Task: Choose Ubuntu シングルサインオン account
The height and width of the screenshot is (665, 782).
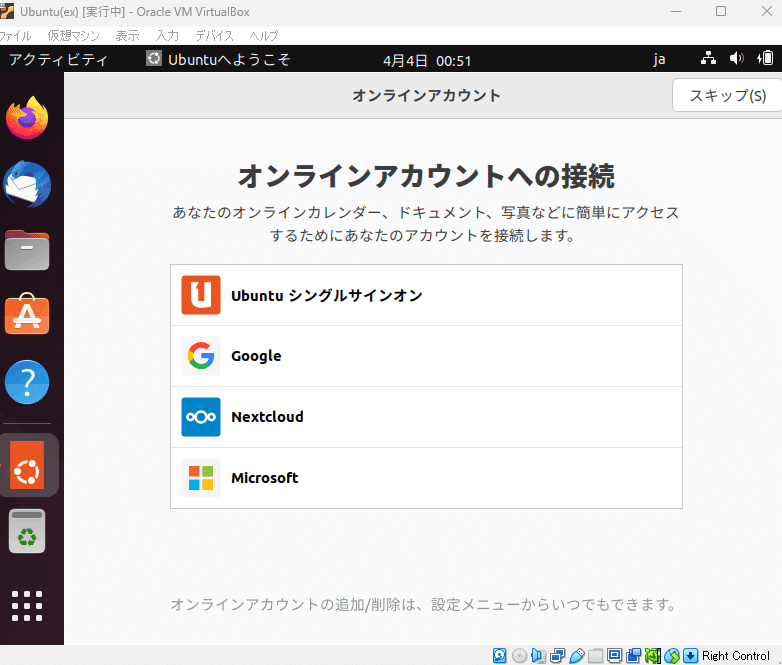Action: pyautogui.click(x=426, y=295)
